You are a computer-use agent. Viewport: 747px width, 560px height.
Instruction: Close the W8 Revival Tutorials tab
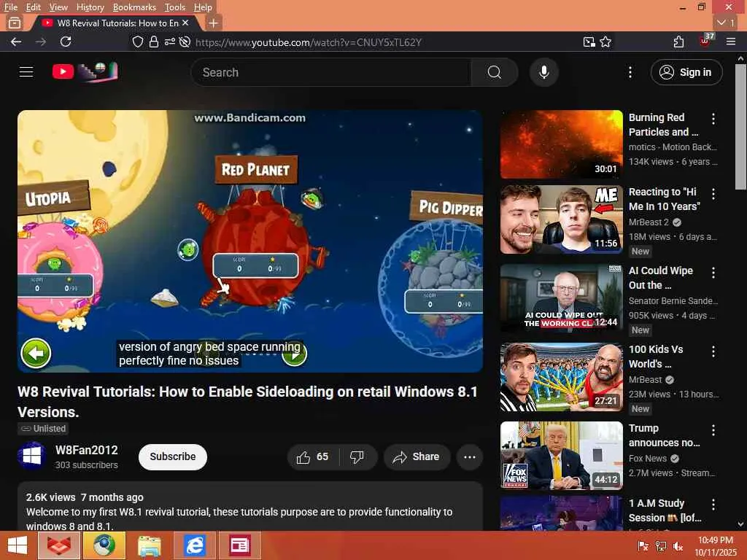(x=185, y=23)
